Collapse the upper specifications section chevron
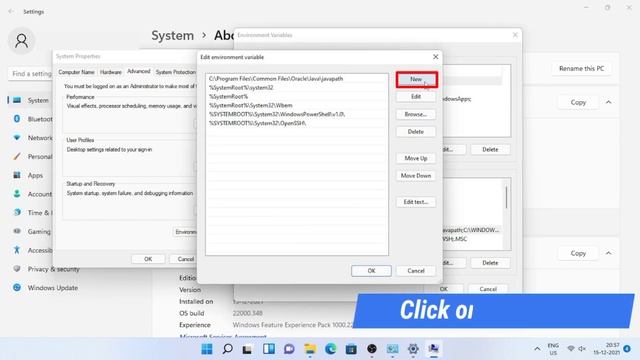The width and height of the screenshot is (640, 360). coord(608,102)
